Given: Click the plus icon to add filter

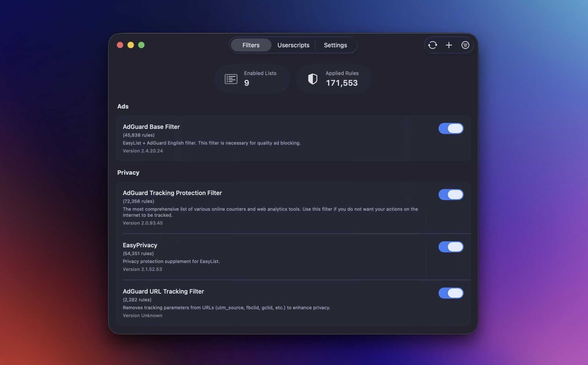Looking at the screenshot, I should point(449,45).
